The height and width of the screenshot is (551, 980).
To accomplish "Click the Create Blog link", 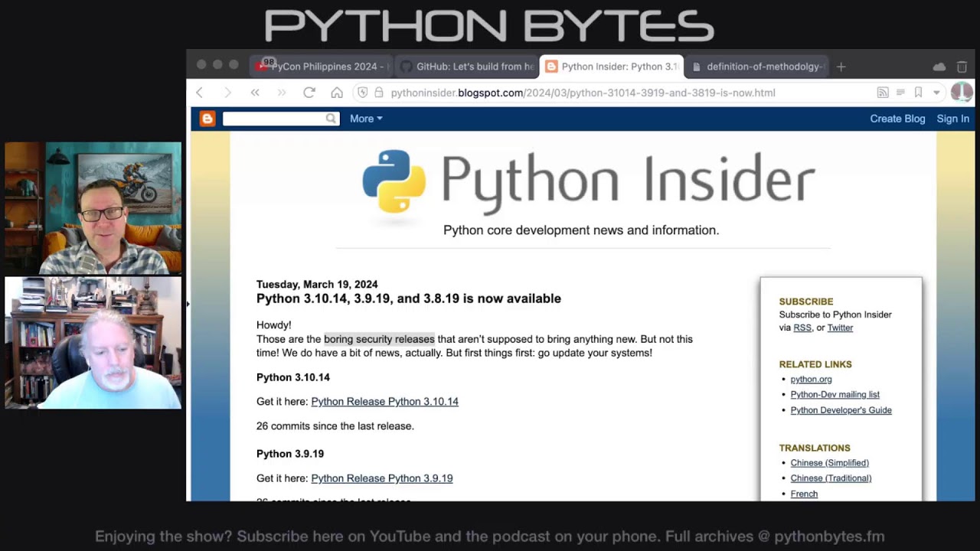I will click(897, 119).
